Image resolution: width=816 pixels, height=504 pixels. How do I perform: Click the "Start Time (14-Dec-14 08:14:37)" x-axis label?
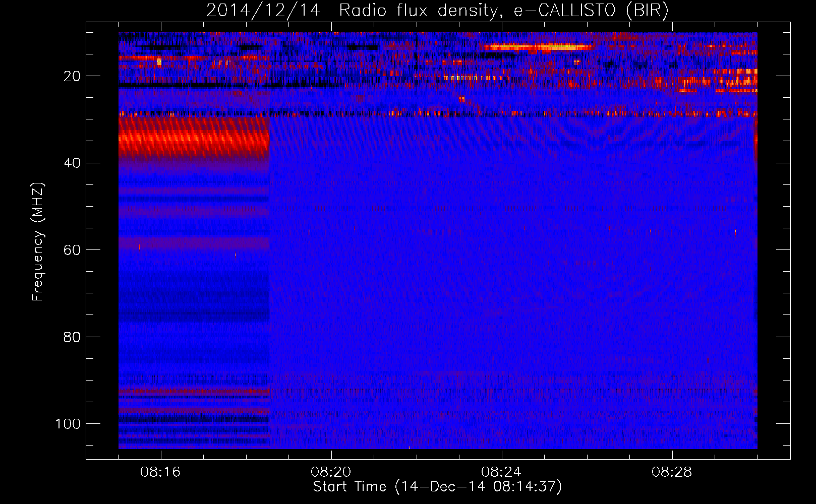[x=437, y=487]
